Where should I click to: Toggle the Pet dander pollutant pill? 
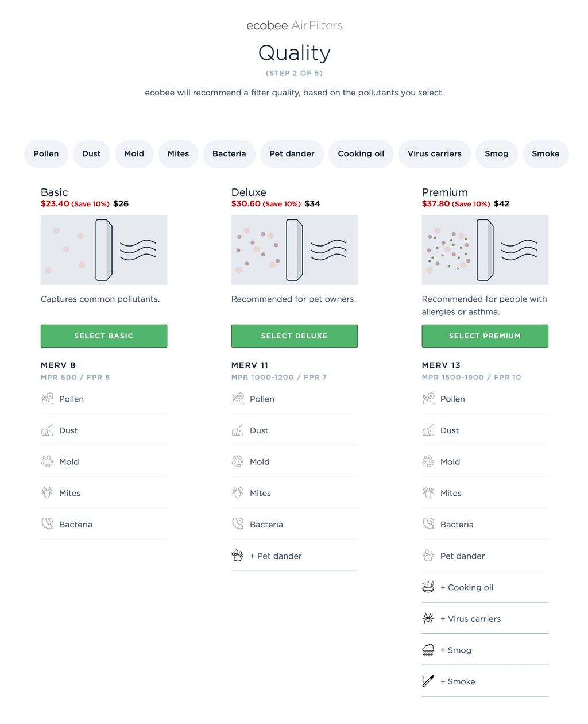[292, 153]
